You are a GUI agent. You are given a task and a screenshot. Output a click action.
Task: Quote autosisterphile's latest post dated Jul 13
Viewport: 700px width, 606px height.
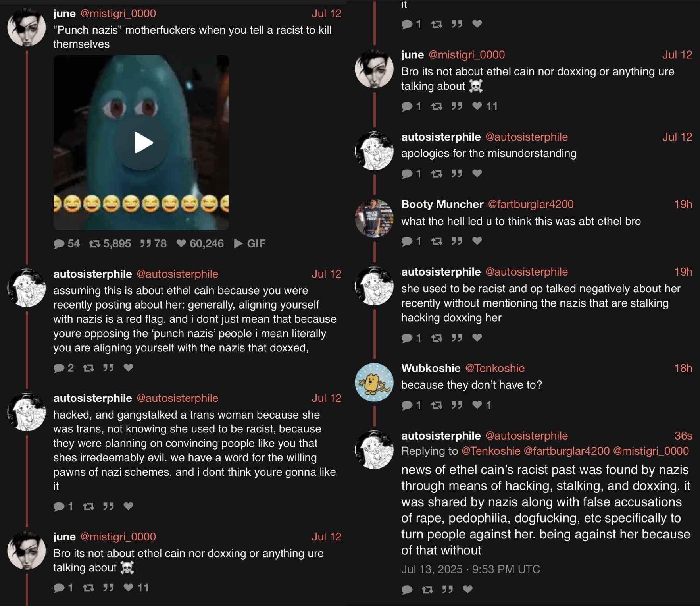447,589
